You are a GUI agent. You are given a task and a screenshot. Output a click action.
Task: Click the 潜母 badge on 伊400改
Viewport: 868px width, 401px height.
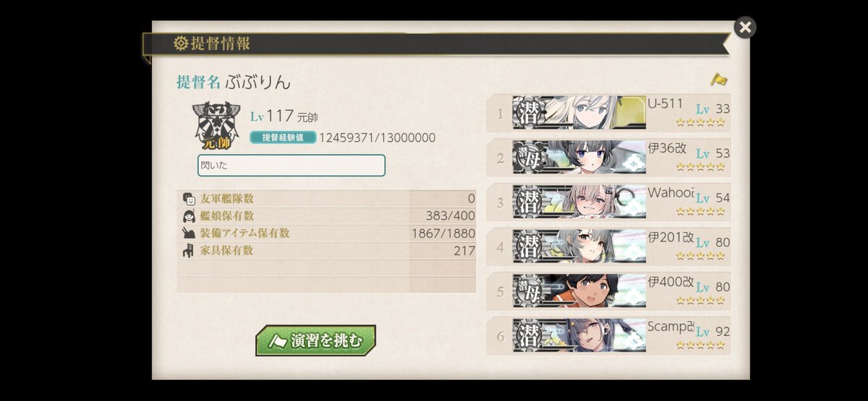click(528, 290)
